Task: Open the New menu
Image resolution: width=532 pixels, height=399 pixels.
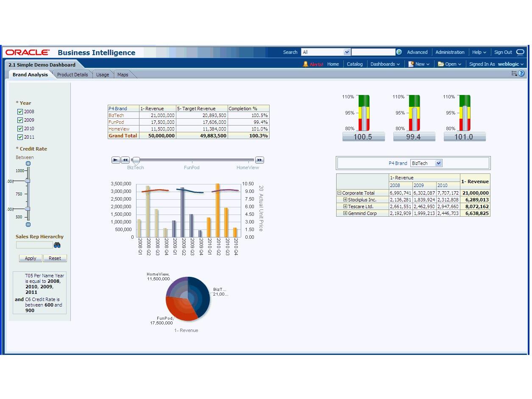Action: click(419, 64)
